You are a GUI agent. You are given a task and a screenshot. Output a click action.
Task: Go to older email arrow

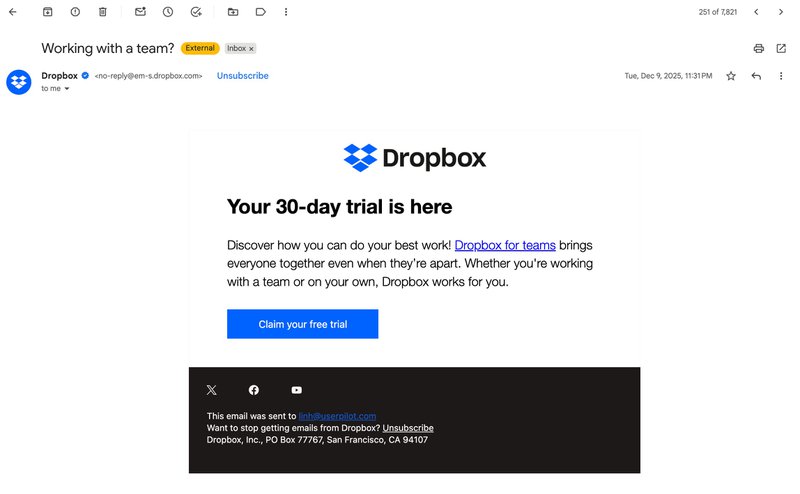coord(781,12)
